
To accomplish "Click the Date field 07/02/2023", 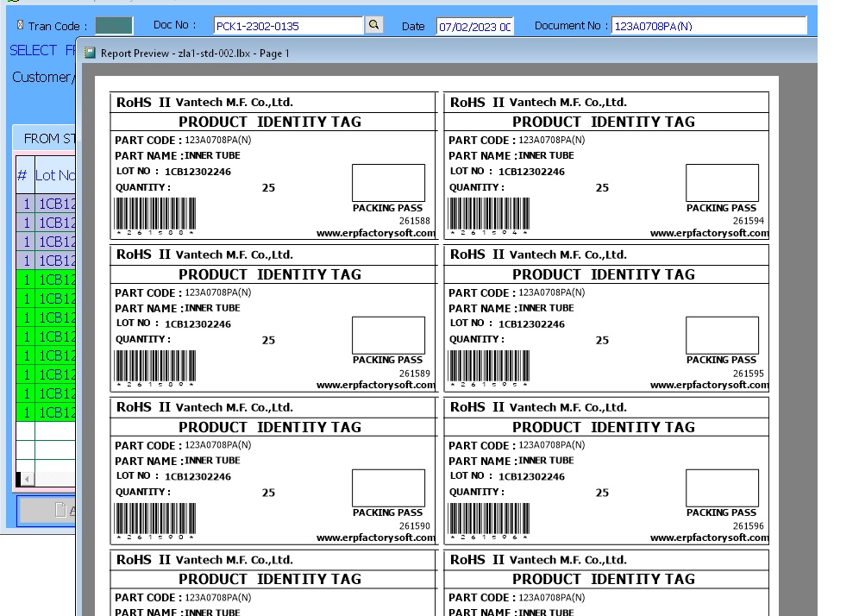I will [473, 26].
